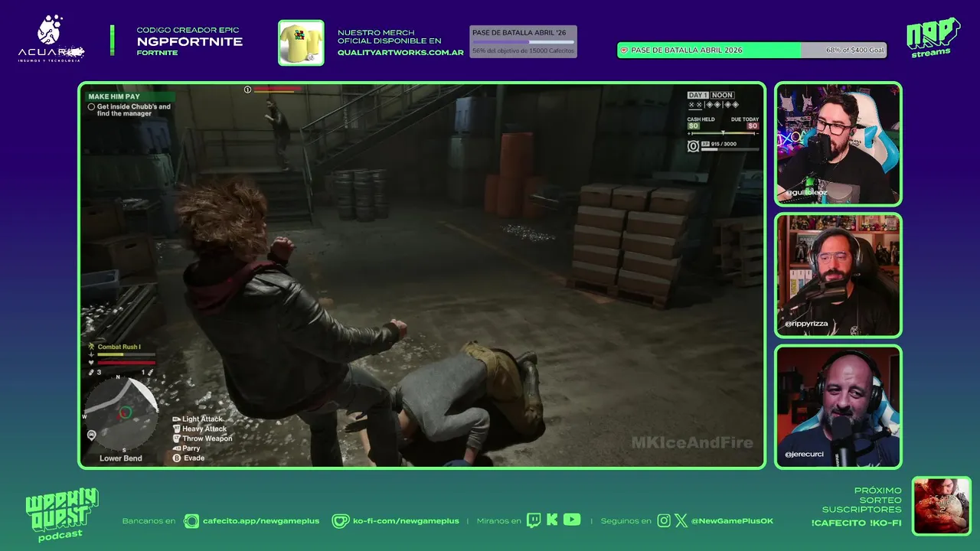Click the Instagram icon next to Seguinos en
Screen dimensions: 980x551
[664, 520]
